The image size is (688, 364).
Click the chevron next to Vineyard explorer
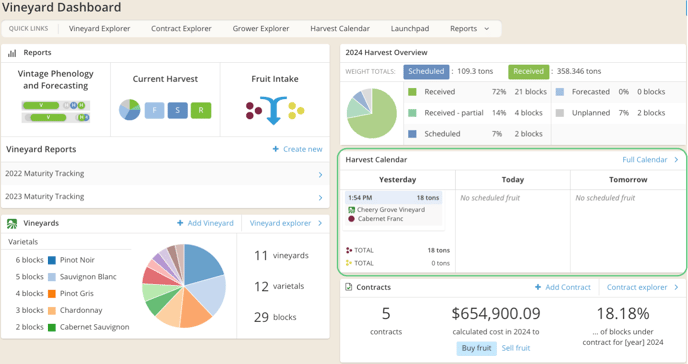click(x=320, y=223)
